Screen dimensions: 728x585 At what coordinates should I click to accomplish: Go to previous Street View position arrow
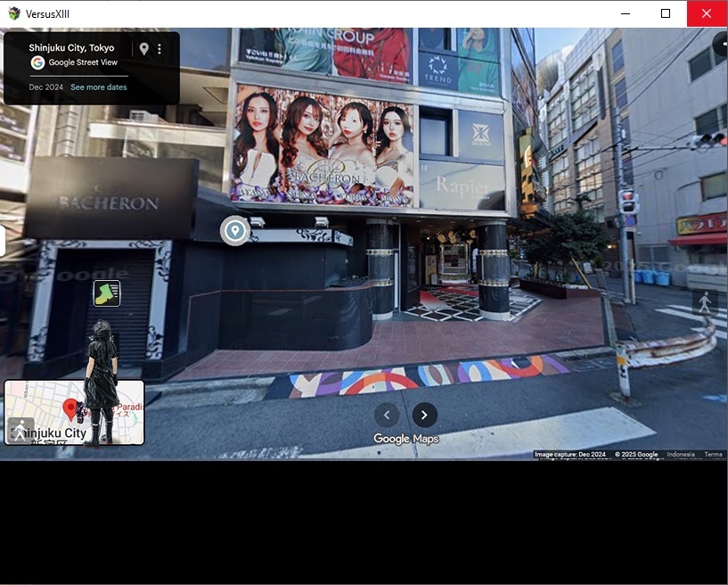pyautogui.click(x=387, y=415)
